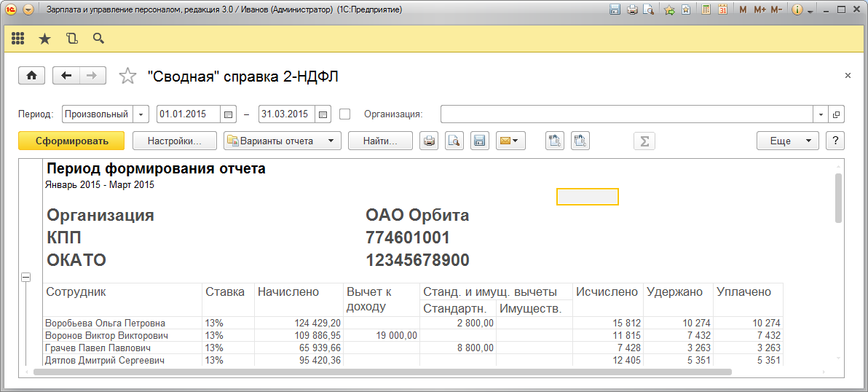Open the favorites star panel

(44, 39)
